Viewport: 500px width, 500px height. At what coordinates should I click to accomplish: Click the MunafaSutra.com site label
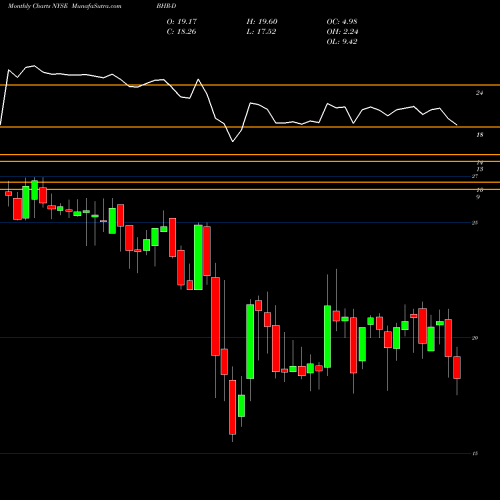(x=97, y=6)
